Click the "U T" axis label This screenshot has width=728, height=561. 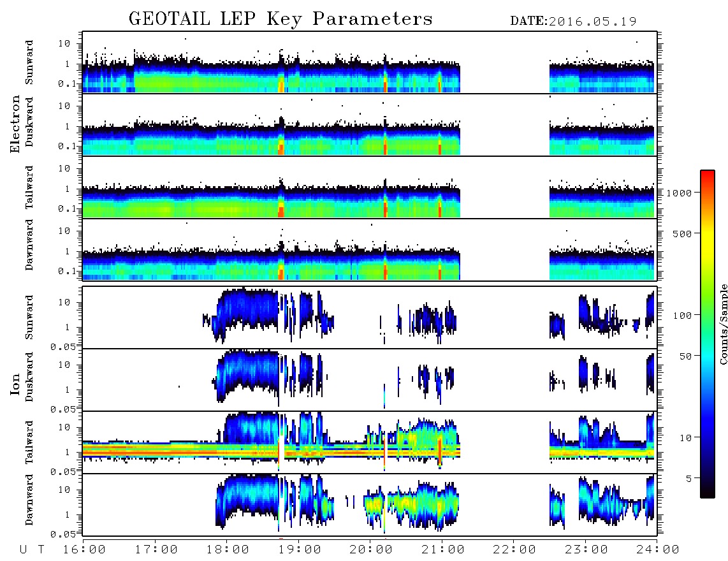pos(32,550)
